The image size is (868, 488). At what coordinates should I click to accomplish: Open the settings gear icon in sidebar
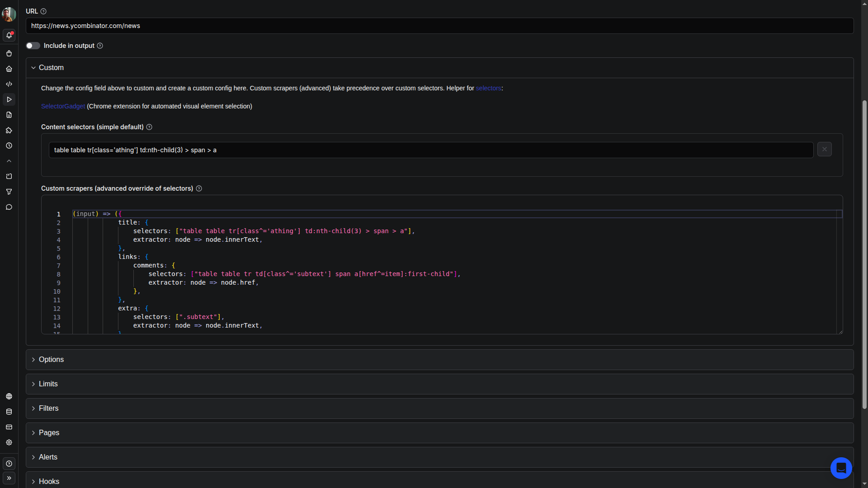[x=9, y=442]
